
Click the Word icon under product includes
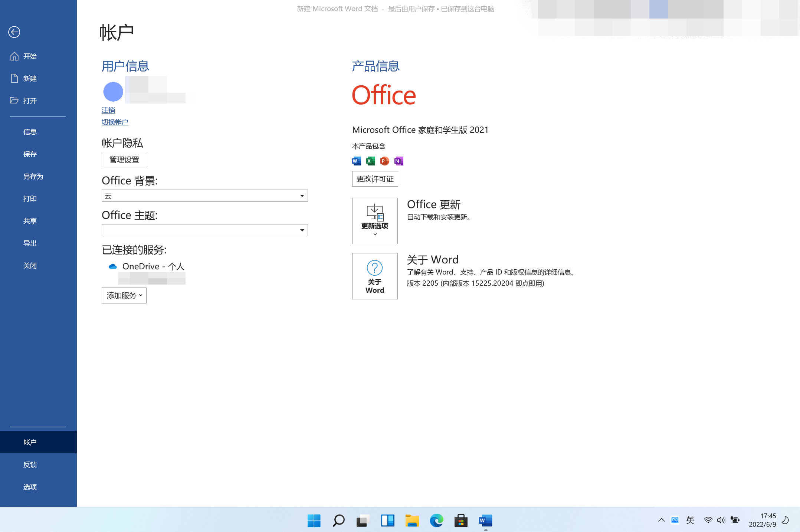[x=356, y=161]
